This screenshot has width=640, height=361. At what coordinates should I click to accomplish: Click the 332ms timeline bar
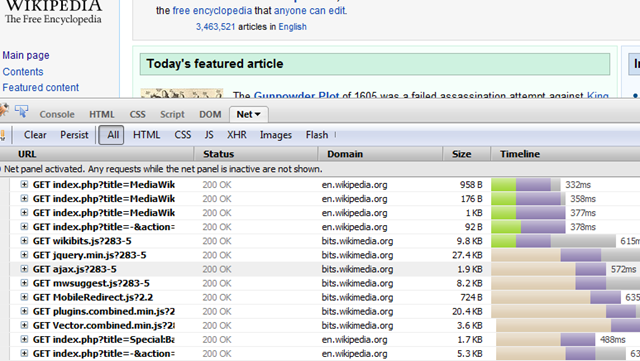click(526, 185)
